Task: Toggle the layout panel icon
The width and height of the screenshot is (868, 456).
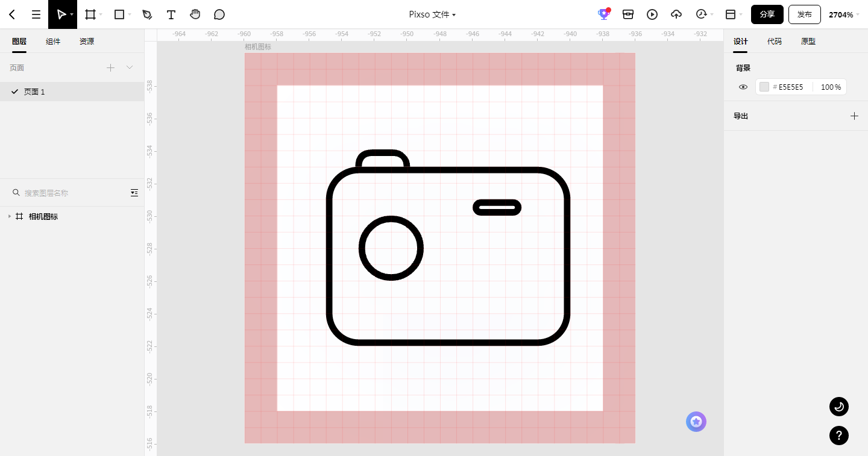Action: point(731,14)
